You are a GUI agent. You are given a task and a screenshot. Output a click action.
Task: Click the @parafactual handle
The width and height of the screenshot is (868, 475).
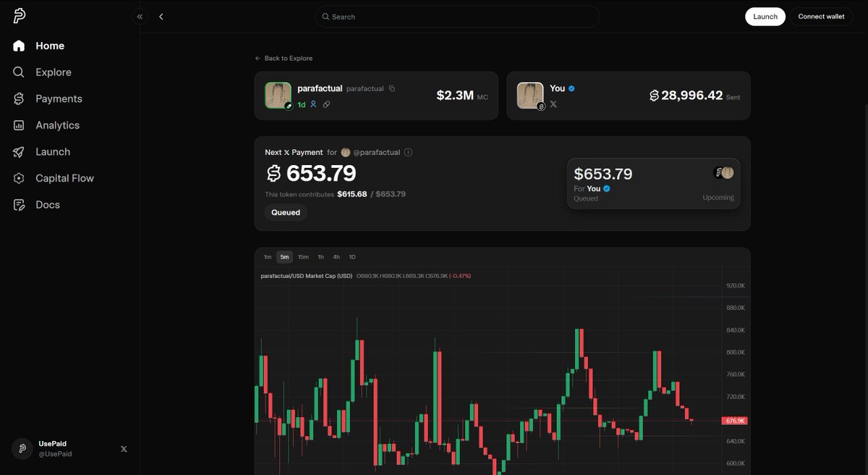point(377,153)
